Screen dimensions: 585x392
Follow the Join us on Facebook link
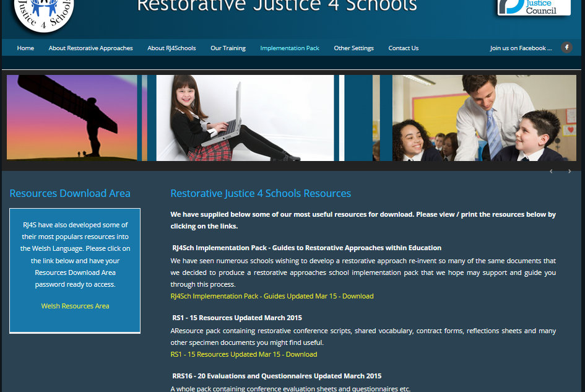[x=521, y=48]
